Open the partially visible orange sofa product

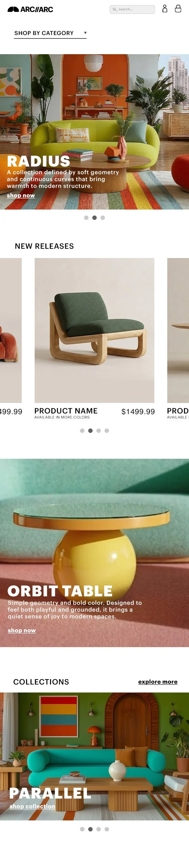(11, 330)
